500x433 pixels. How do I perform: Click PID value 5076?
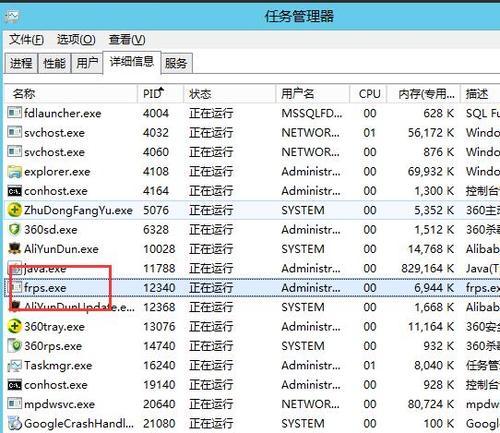pos(156,210)
